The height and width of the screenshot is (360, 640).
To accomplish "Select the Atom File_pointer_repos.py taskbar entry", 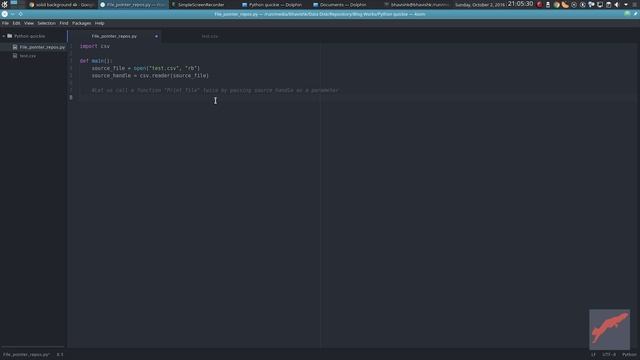I will [133, 5].
